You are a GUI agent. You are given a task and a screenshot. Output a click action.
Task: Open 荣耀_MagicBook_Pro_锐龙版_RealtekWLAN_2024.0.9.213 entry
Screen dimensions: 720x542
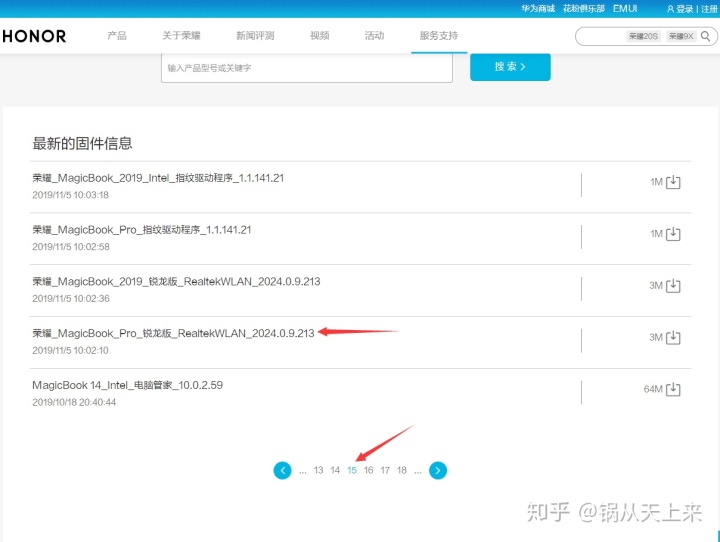(174, 333)
